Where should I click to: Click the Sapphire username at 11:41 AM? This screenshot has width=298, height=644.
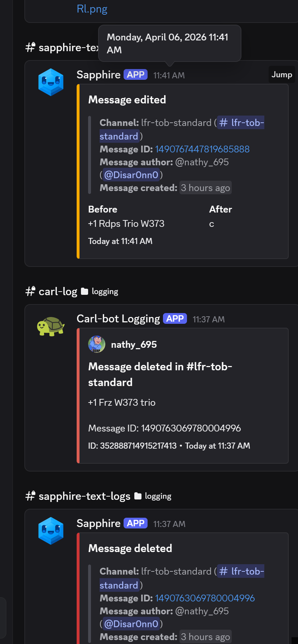98,74
